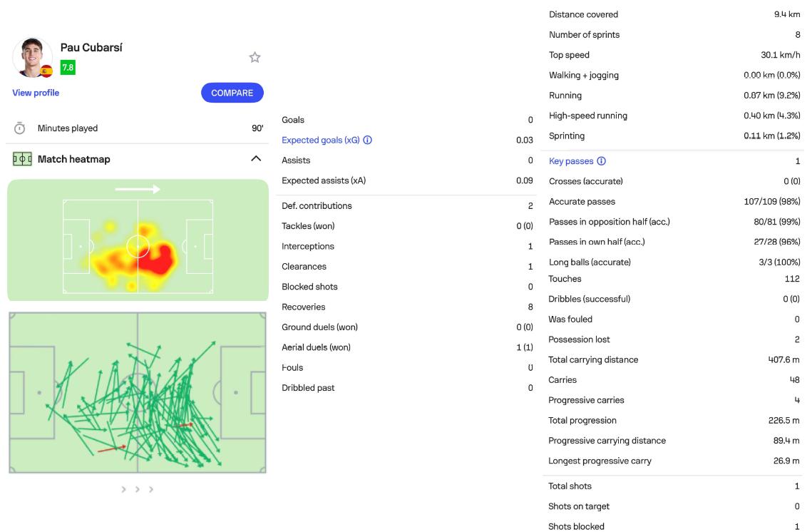The image size is (812, 532).
Task: Open the View profile link
Action: point(36,93)
